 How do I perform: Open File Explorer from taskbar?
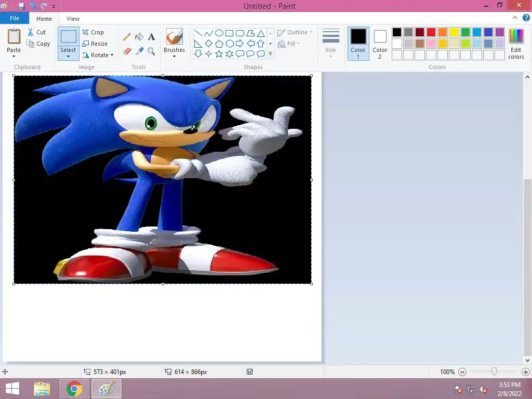pos(42,389)
